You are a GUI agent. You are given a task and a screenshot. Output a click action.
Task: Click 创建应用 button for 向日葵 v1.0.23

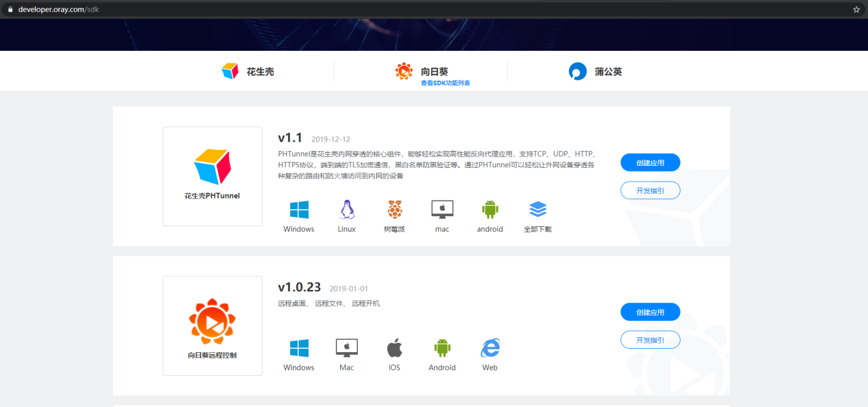point(650,312)
